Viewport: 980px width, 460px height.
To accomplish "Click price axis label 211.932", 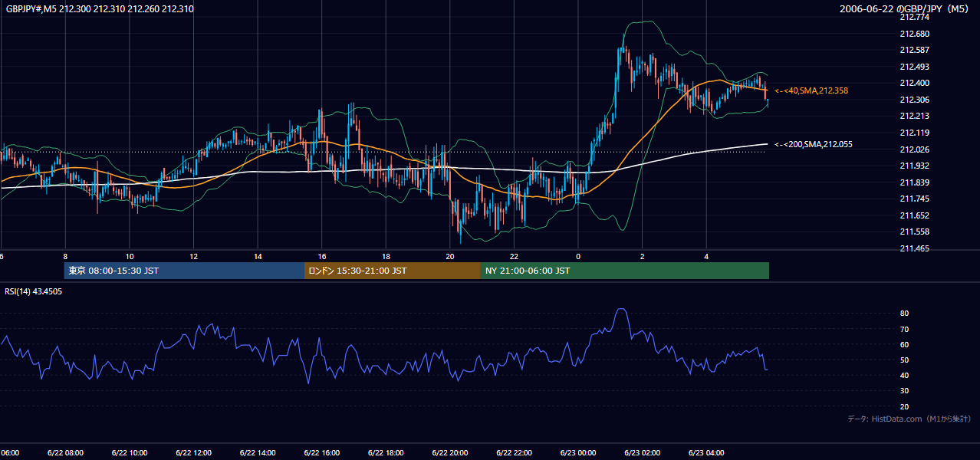I will tap(913, 166).
